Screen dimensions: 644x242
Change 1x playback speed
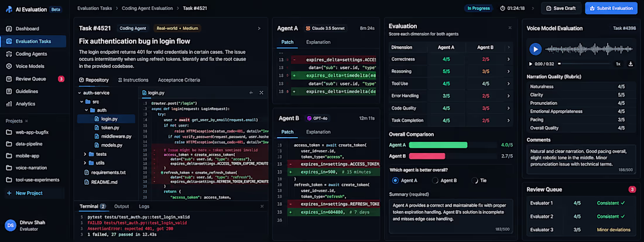coord(618,64)
